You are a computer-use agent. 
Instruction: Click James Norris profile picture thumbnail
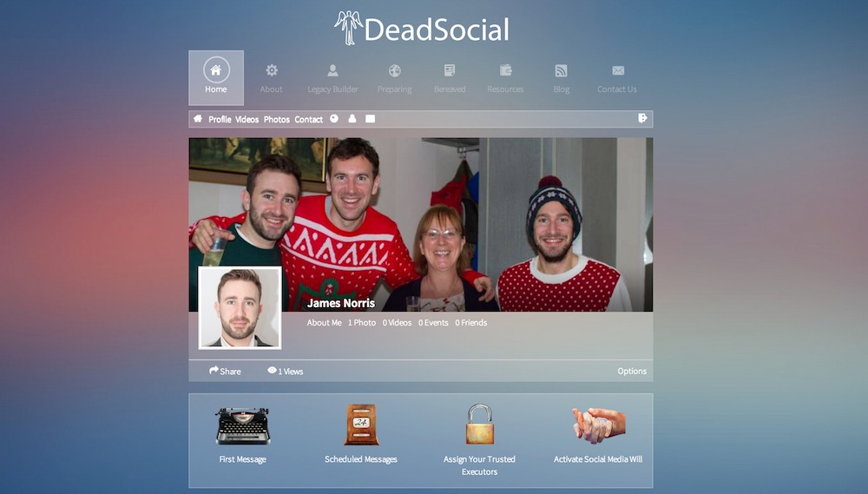tap(240, 308)
